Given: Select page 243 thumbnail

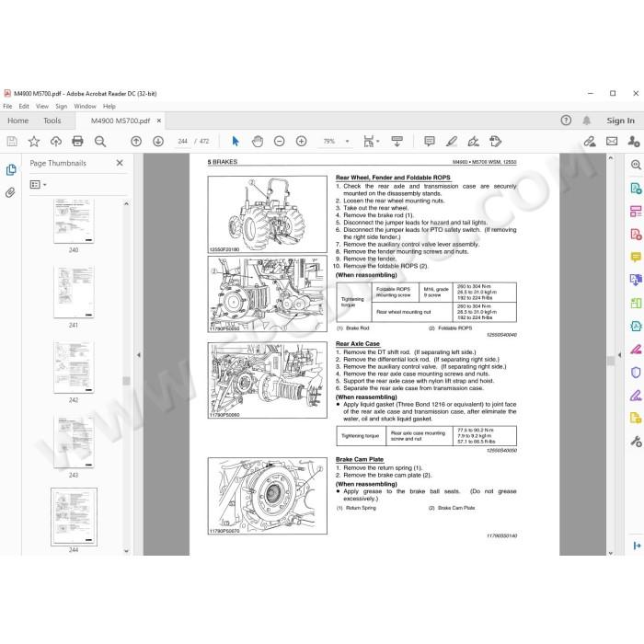Looking at the screenshot, I should tap(74, 442).
